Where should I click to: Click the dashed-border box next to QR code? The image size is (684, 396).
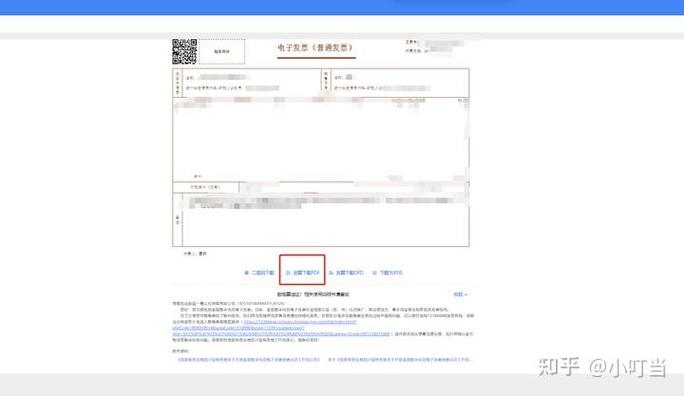pos(222,51)
